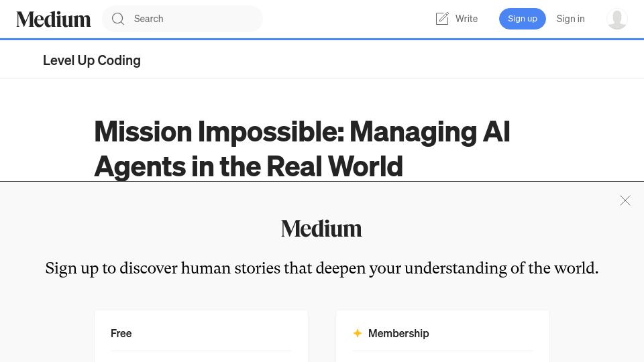Open the Medium logo home link
Image resolution: width=644 pixels, height=362 pixels.
54,19
